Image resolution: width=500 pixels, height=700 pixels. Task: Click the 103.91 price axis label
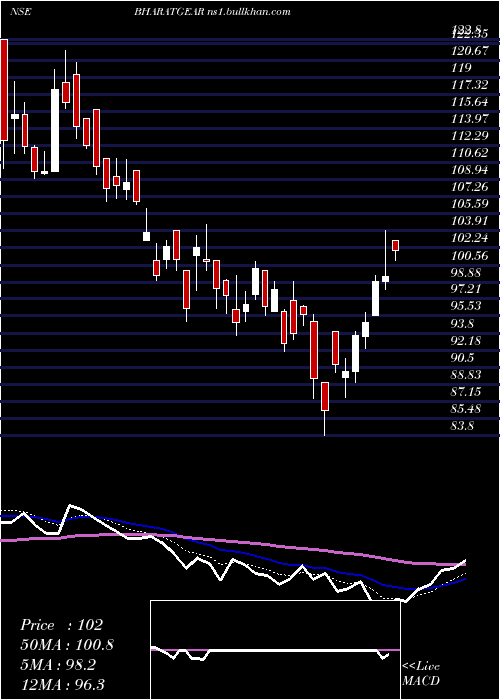pos(469,221)
